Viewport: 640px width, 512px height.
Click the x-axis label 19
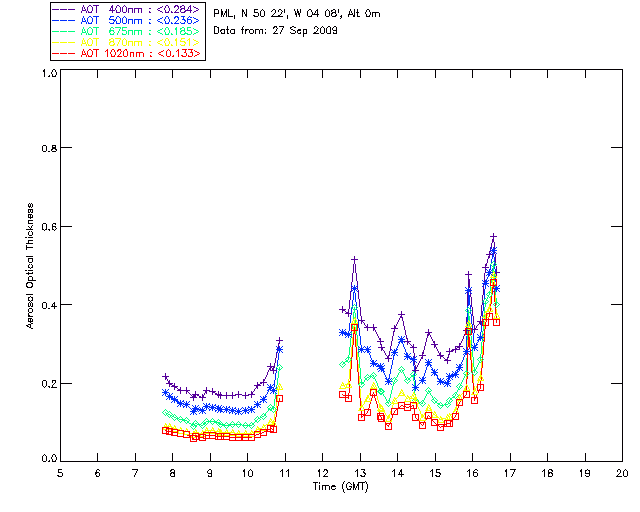[585, 473]
